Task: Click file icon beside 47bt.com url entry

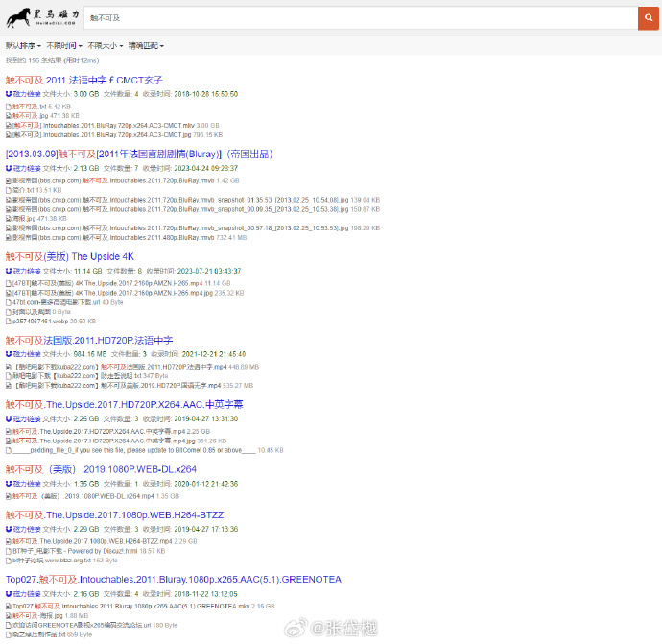Action: [9, 302]
